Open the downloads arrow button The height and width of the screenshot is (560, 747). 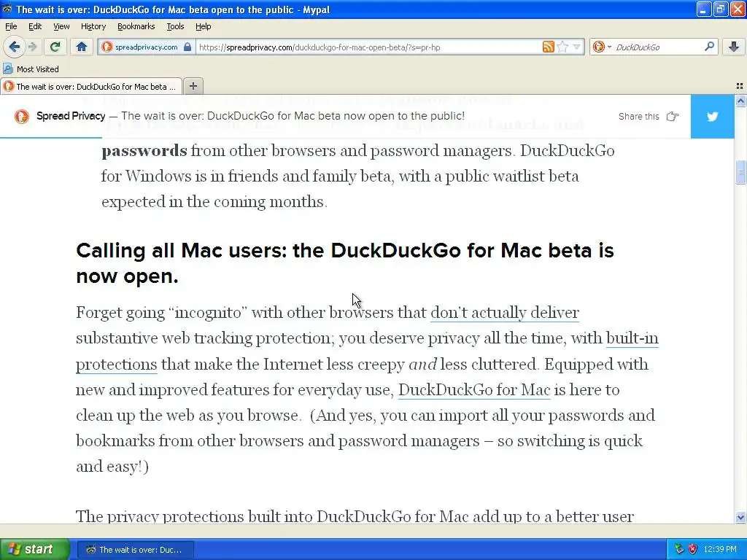pos(734,47)
